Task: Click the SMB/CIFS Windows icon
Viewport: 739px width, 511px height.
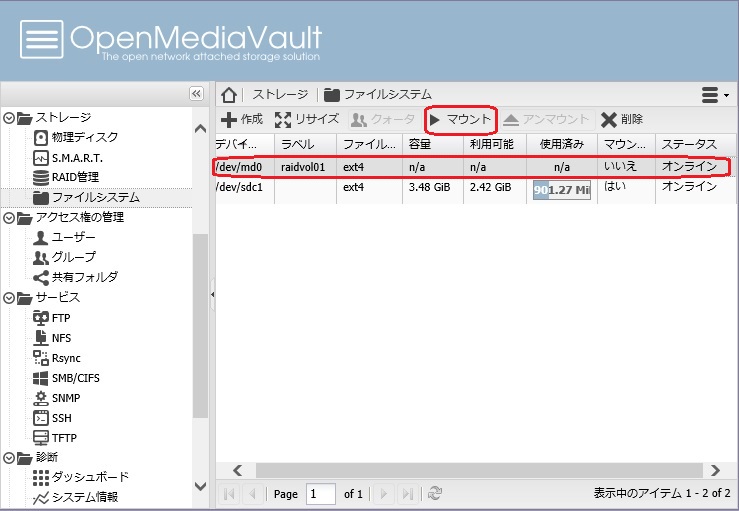Action: 41,378
